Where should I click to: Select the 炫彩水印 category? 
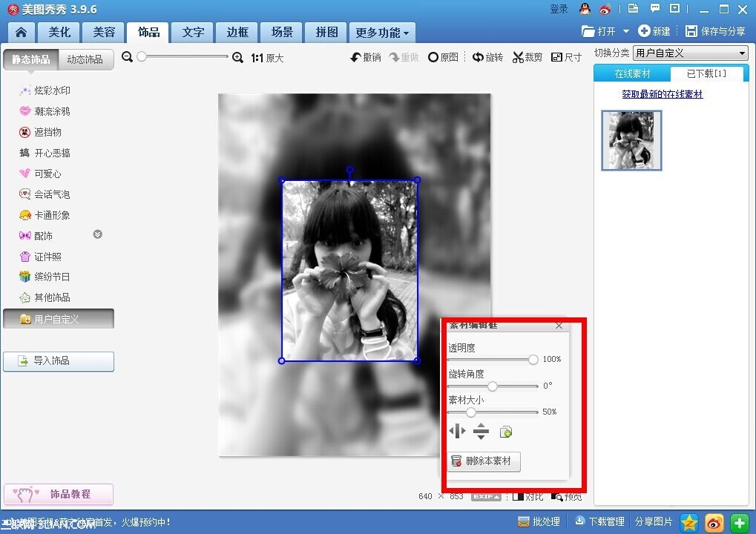pyautogui.click(x=45, y=90)
